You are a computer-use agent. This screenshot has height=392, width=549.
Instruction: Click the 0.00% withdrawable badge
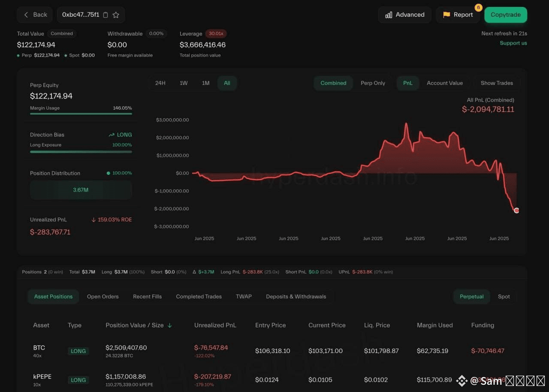pyautogui.click(x=157, y=33)
